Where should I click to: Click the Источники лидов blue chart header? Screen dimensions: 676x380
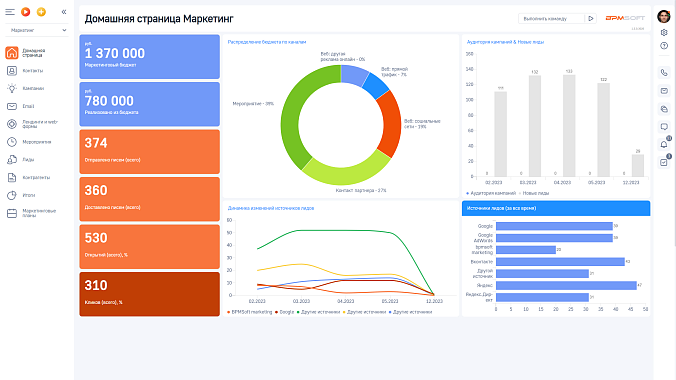click(556, 208)
